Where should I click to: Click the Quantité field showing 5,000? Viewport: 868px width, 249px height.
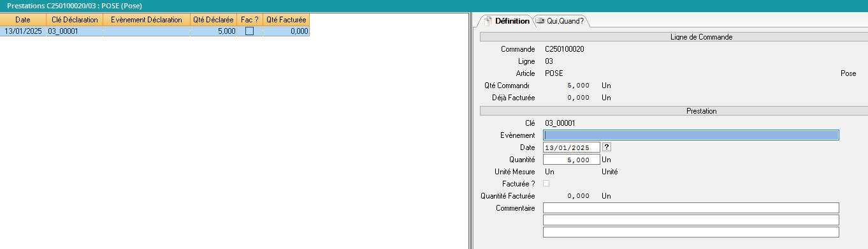(572, 160)
